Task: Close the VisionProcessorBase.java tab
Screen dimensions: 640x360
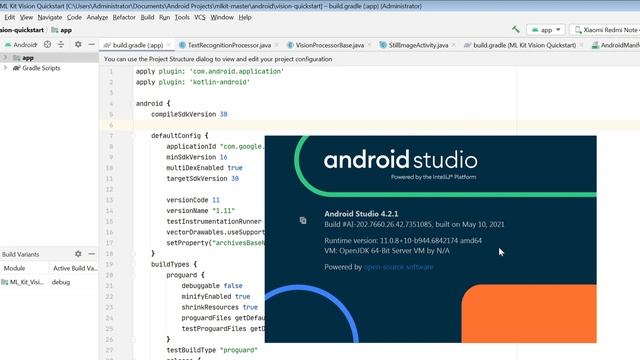Action: tap(369, 45)
